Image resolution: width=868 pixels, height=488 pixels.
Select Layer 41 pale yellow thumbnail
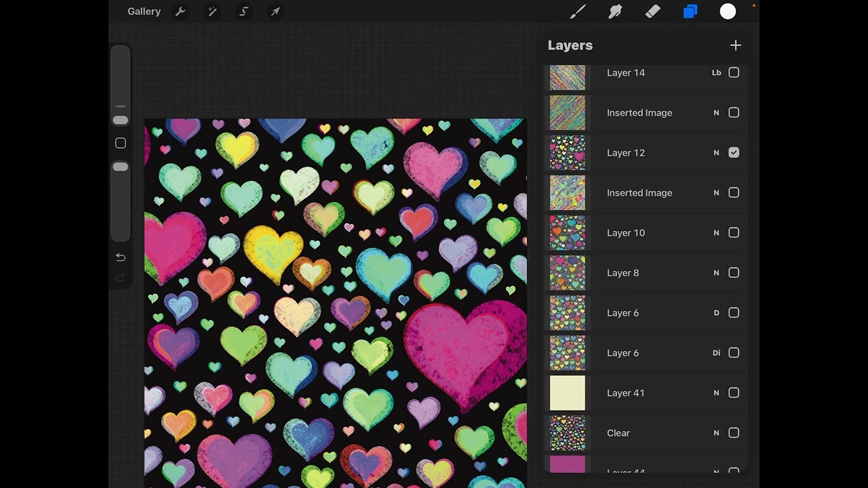coord(567,392)
